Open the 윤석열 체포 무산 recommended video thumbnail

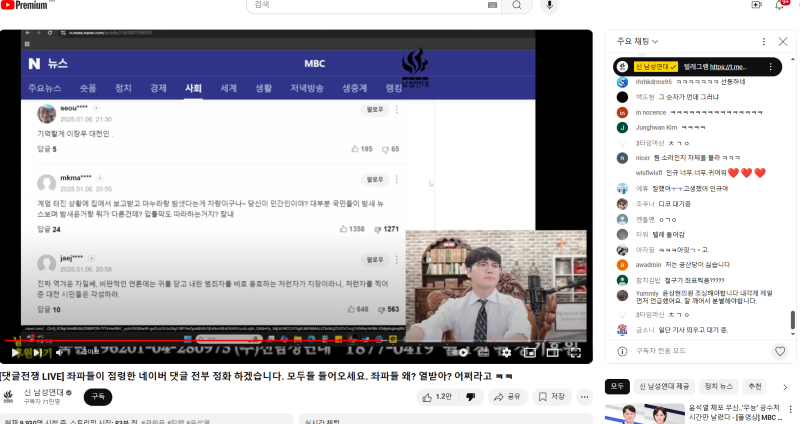[x=644, y=414]
